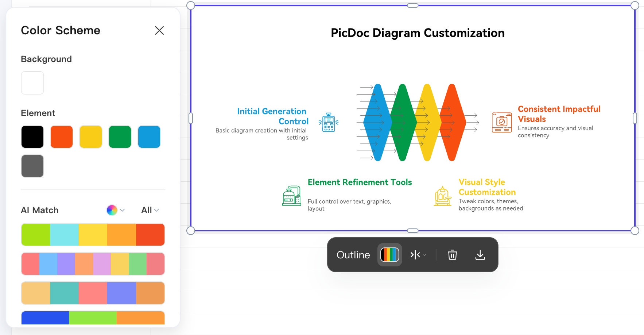Click the top-right corner resize handle
Viewport: 644px width, 335px height.
tap(635, 5)
